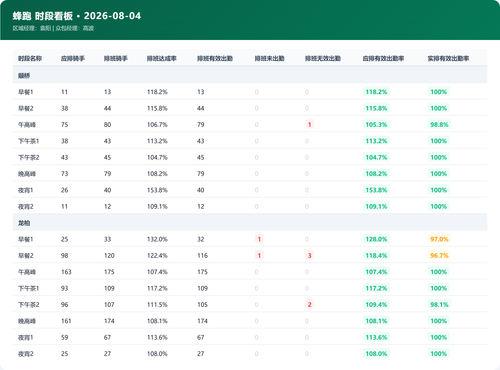The height and width of the screenshot is (370, 500).
Task: Click the green 118.4% badge
Action: [376, 256]
